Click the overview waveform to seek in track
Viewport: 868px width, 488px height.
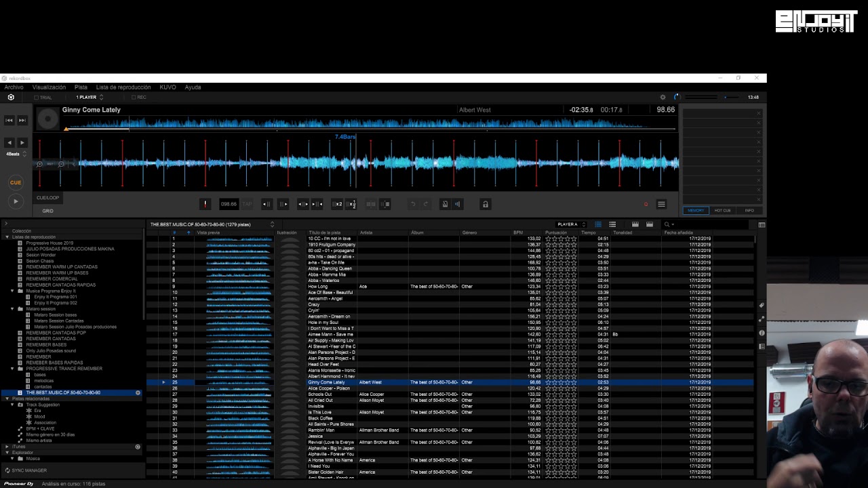click(x=370, y=123)
